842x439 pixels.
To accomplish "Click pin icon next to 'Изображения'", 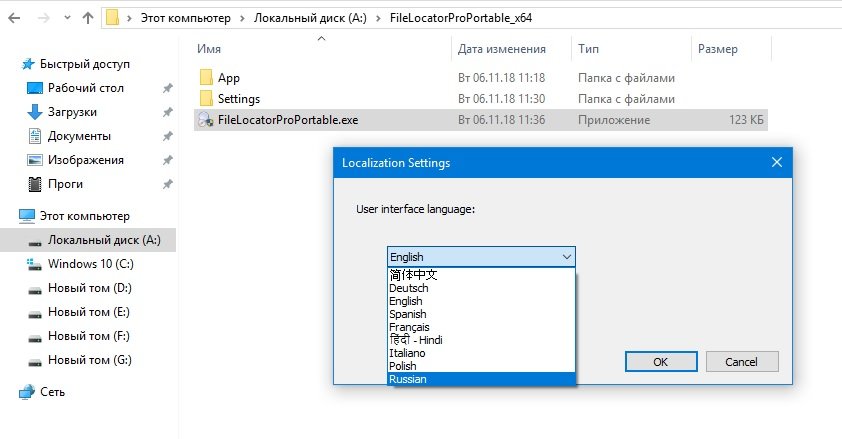I will [x=168, y=160].
